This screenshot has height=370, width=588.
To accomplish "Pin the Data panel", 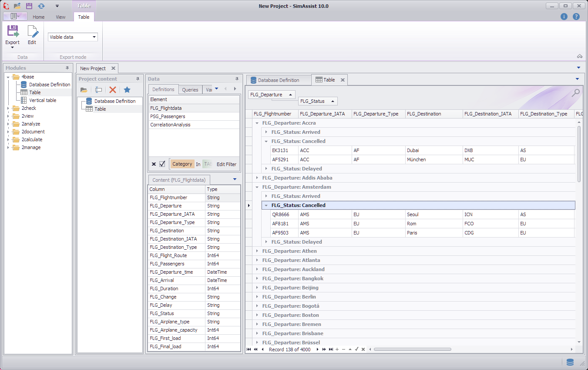I will click(x=237, y=79).
